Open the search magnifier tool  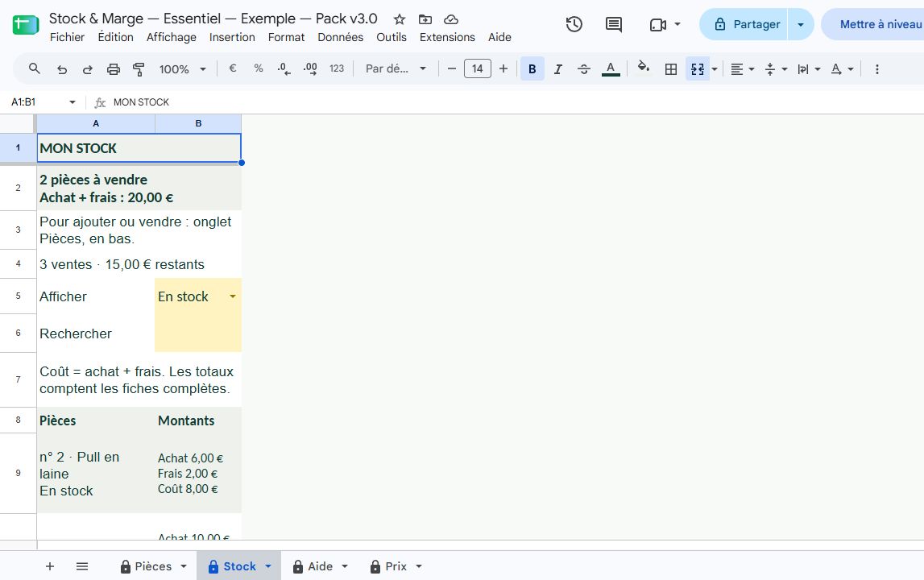point(34,69)
